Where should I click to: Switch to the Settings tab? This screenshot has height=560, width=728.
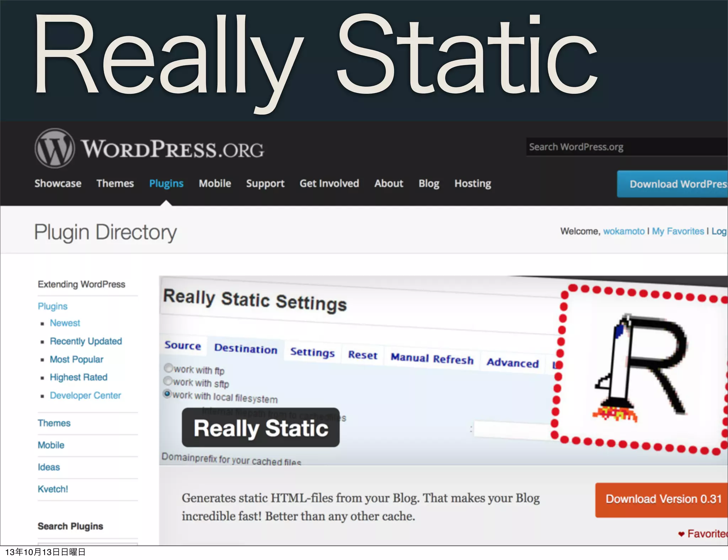point(312,352)
